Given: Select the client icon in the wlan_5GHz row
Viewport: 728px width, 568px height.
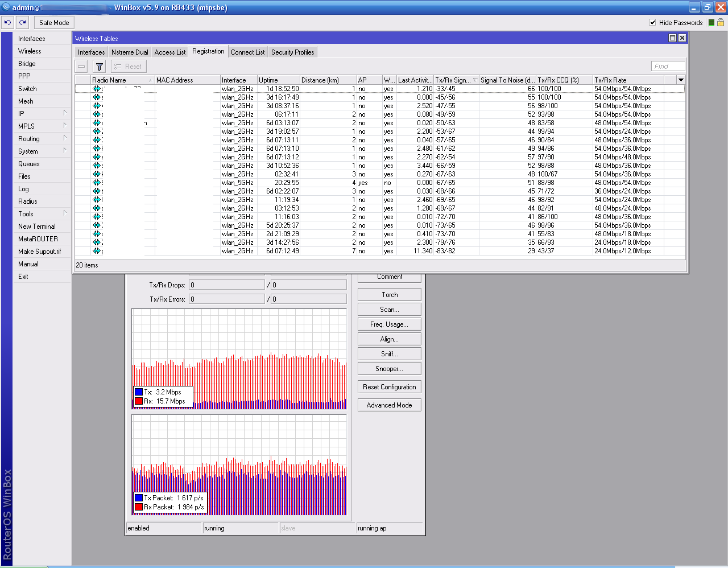Looking at the screenshot, I should point(97,183).
